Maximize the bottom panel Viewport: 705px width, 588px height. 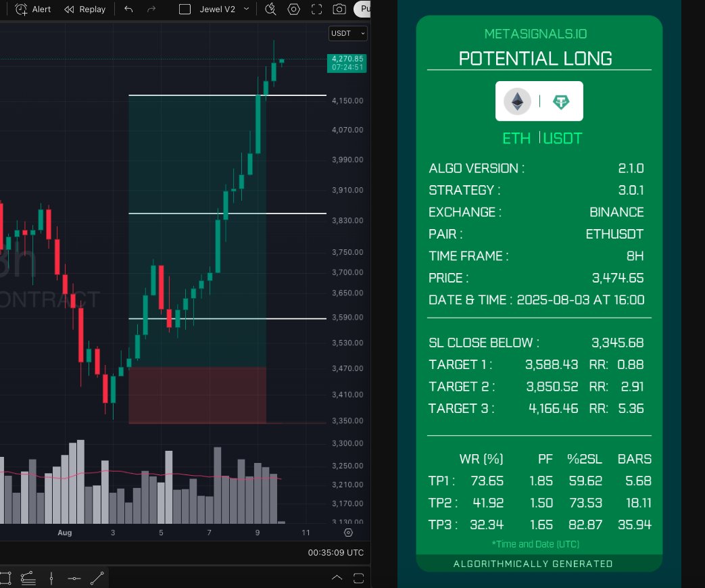[358, 578]
